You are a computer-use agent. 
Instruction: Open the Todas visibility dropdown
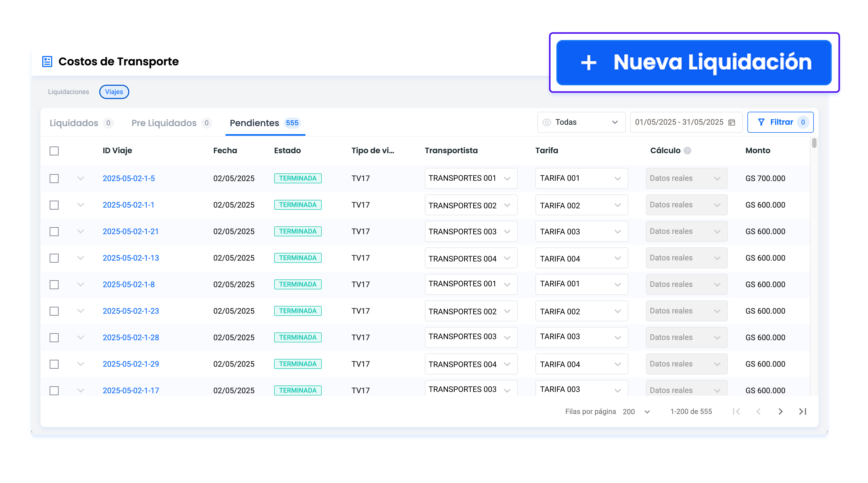(581, 122)
